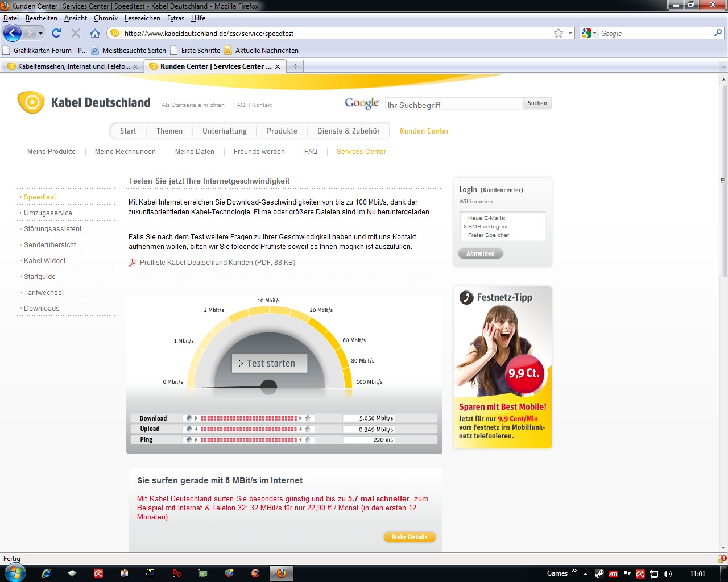728x582 pixels.
Task: Submit search with the magnifier icon
Action: [718, 33]
